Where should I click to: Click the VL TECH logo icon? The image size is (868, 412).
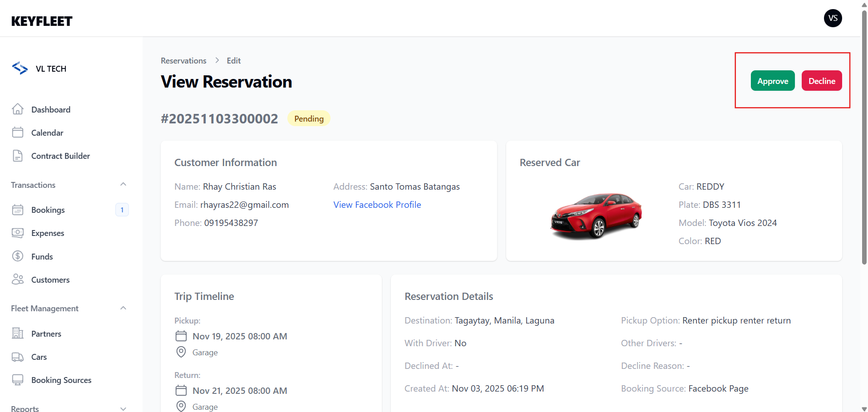pos(20,69)
